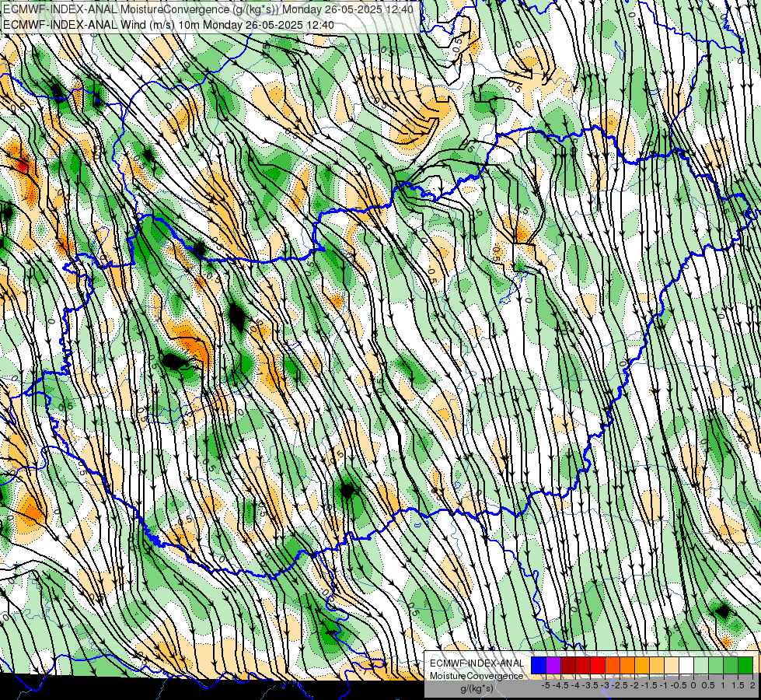The height and width of the screenshot is (700, 761).
Task: Pick the medium green swatch between 1 and 1.5
Action: 731,666
